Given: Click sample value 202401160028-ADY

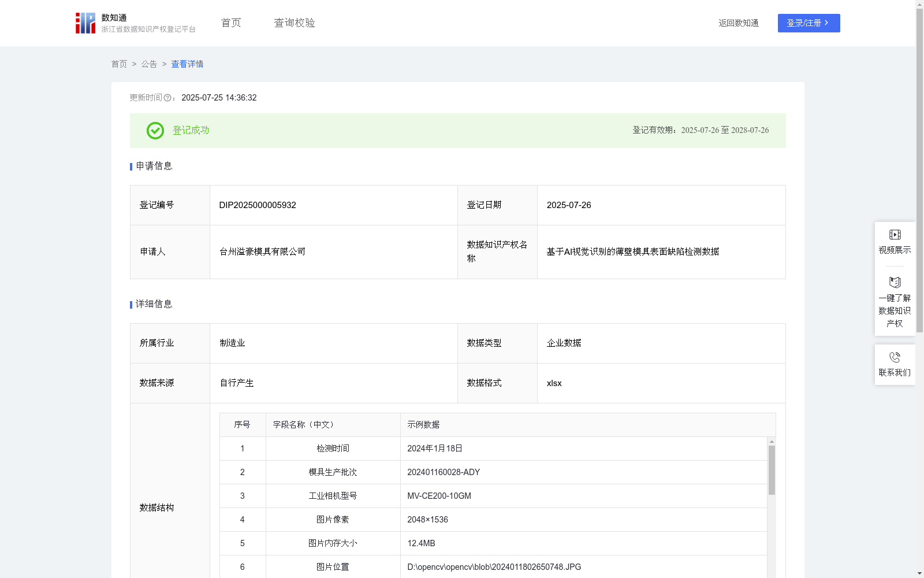Looking at the screenshot, I should tap(444, 472).
